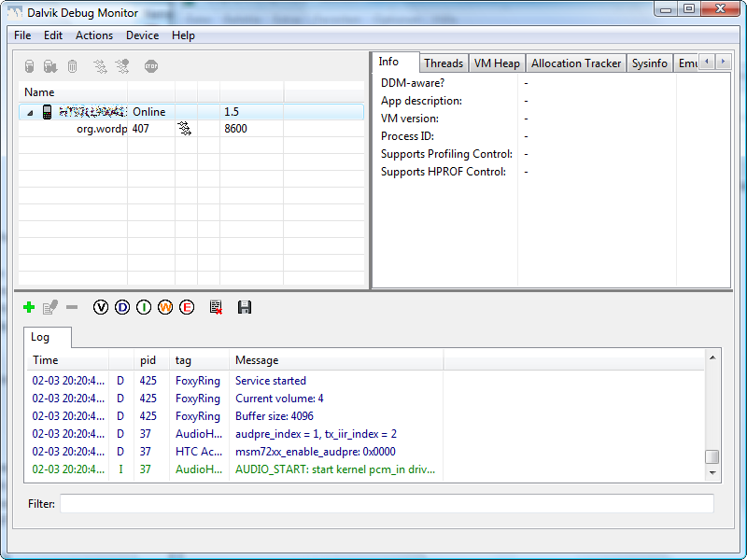Click the stop process icon
This screenshot has width=747, height=560.
[151, 66]
